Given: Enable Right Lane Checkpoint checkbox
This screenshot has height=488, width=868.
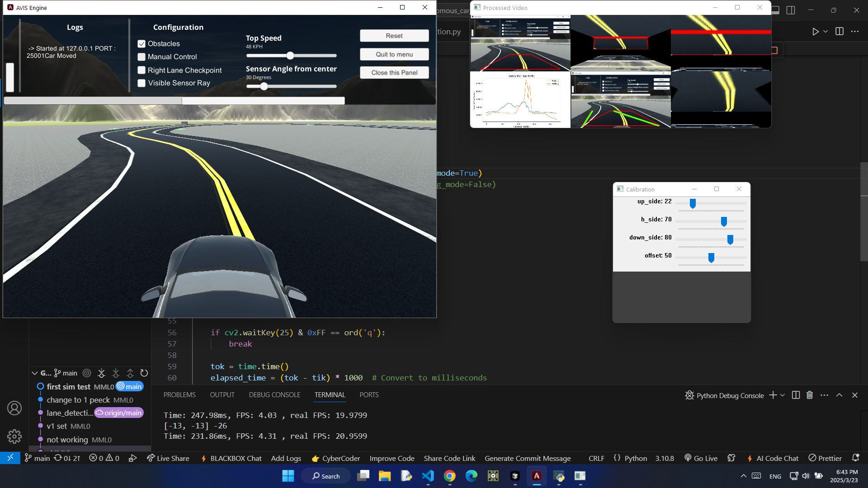Looking at the screenshot, I should click(142, 70).
